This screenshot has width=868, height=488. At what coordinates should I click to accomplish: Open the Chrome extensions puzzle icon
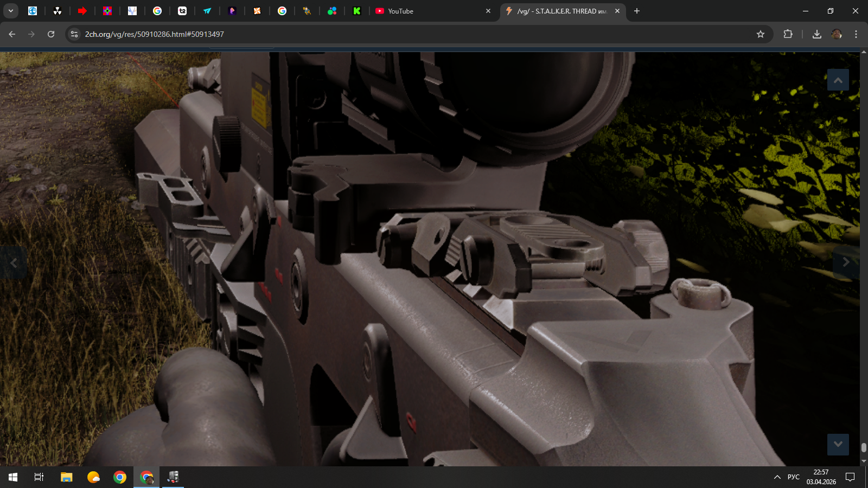click(x=788, y=34)
